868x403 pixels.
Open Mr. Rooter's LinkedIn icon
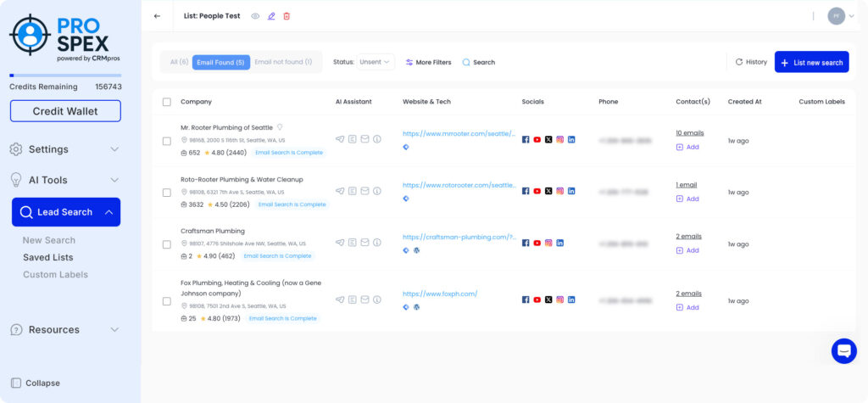coord(571,140)
